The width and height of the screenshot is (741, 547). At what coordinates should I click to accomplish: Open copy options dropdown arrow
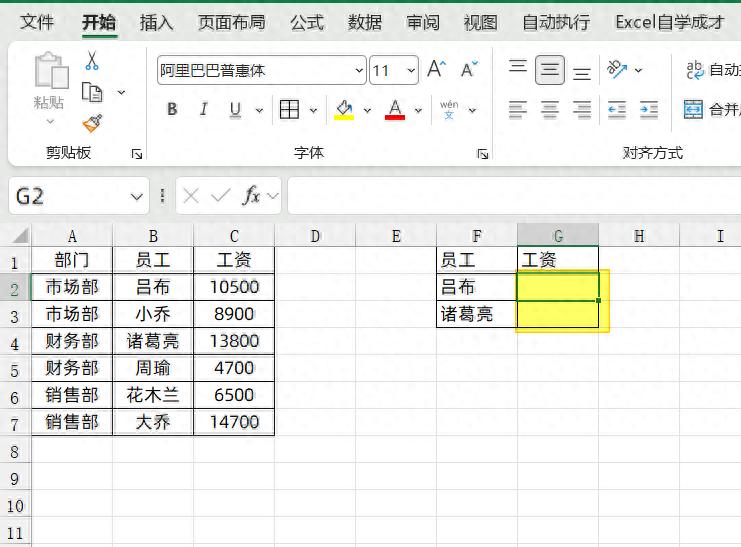click(x=121, y=92)
